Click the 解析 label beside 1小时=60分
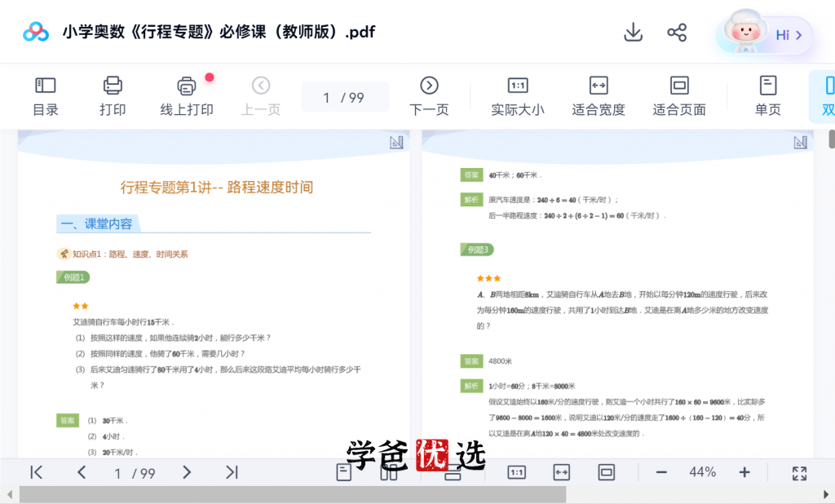835x504 pixels. click(x=471, y=386)
